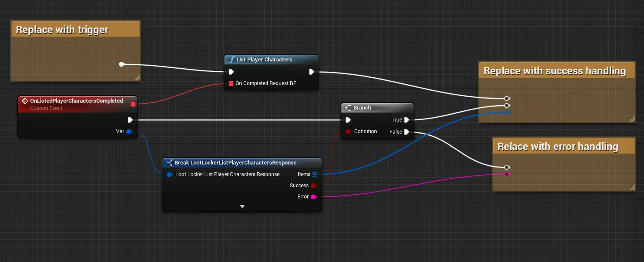644x262 pixels.
Task: Click the Items array output pin
Action: pos(315,174)
